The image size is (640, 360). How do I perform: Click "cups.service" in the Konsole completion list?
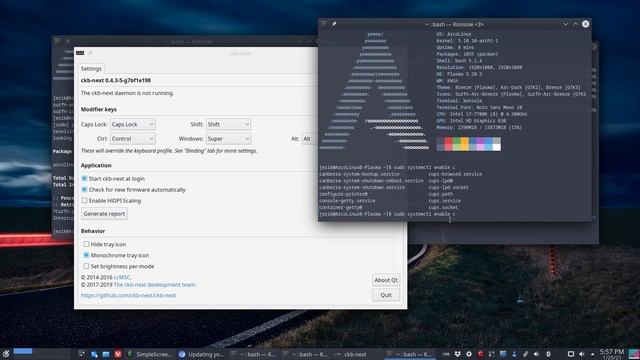tap(444, 201)
